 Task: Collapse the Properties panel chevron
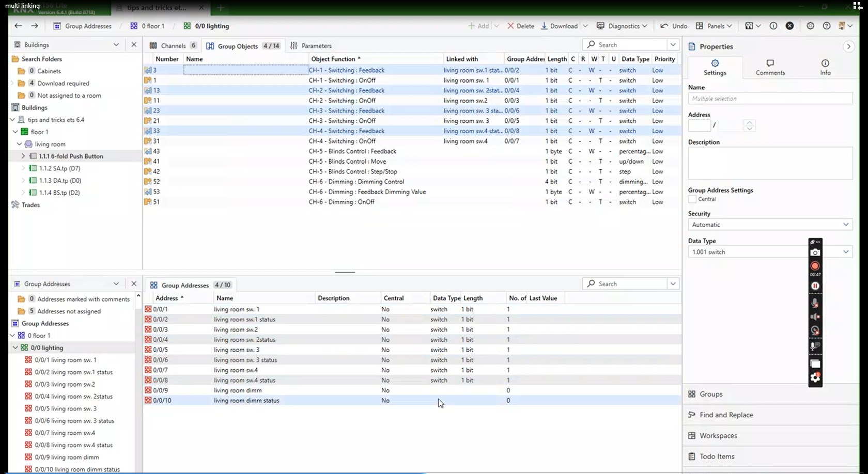848,46
